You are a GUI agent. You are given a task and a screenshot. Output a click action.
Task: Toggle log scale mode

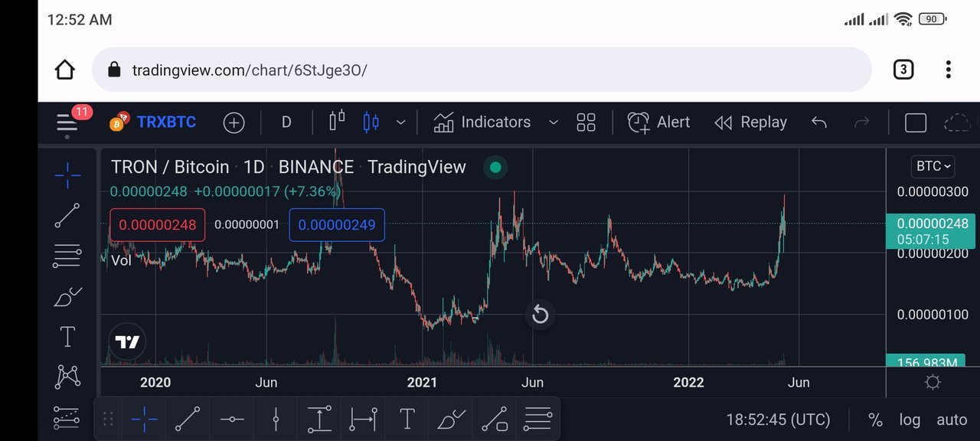pyautogui.click(x=910, y=420)
